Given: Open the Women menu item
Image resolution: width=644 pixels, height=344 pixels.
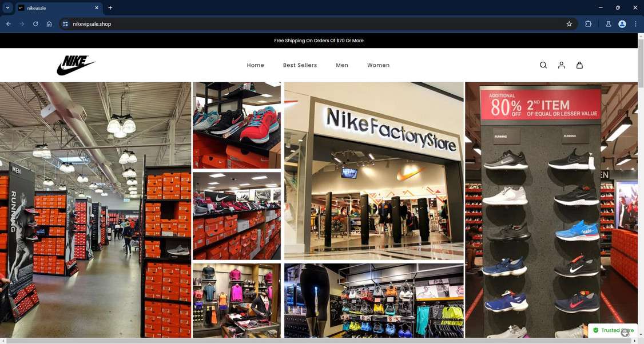Looking at the screenshot, I should click(378, 65).
